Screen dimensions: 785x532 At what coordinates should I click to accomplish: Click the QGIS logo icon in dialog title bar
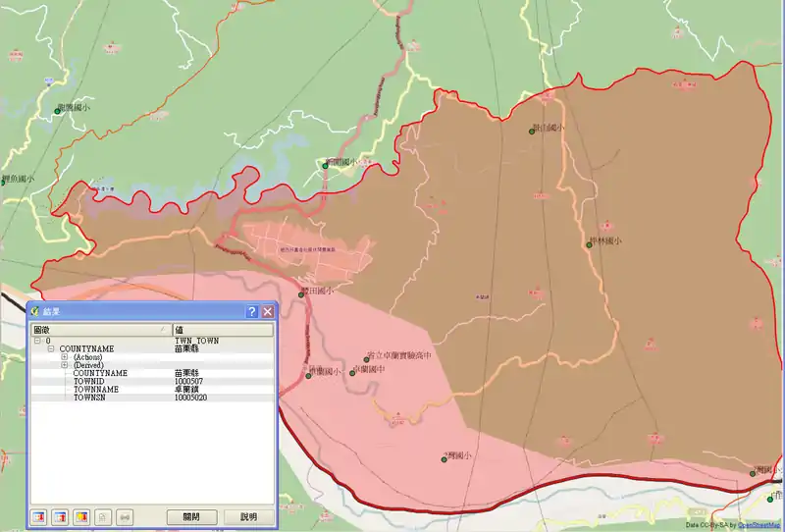pos(36,311)
